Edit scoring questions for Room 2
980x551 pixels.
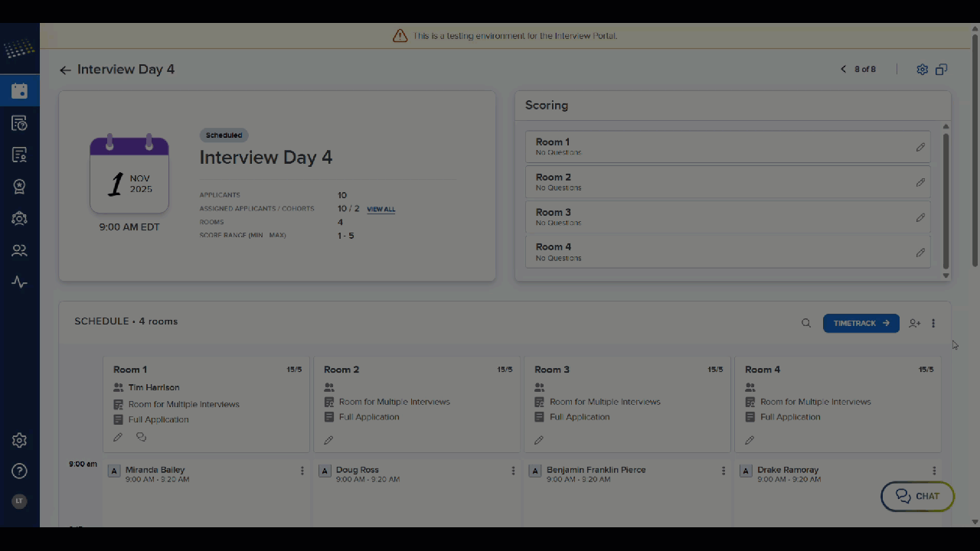(x=920, y=182)
